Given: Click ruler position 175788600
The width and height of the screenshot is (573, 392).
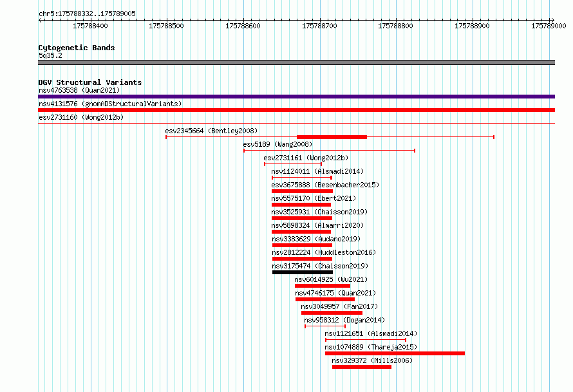Looking at the screenshot, I should tap(243, 26).
